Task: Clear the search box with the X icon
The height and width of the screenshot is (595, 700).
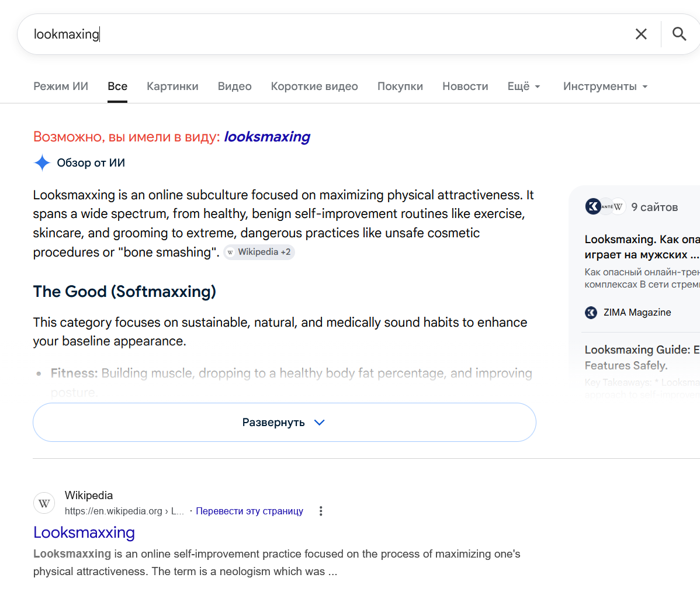Action: point(640,34)
